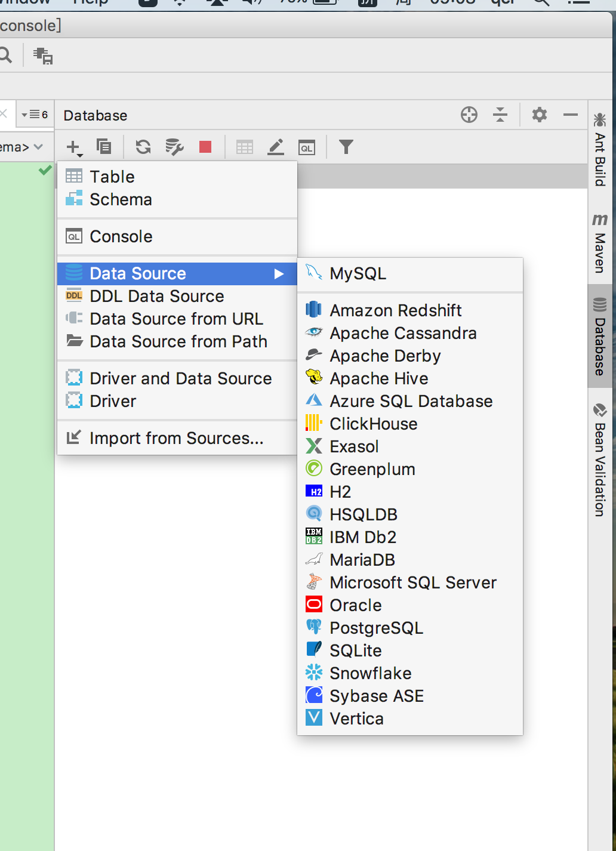Expand the Data Source submenu item
The image size is (616, 851).
click(177, 273)
